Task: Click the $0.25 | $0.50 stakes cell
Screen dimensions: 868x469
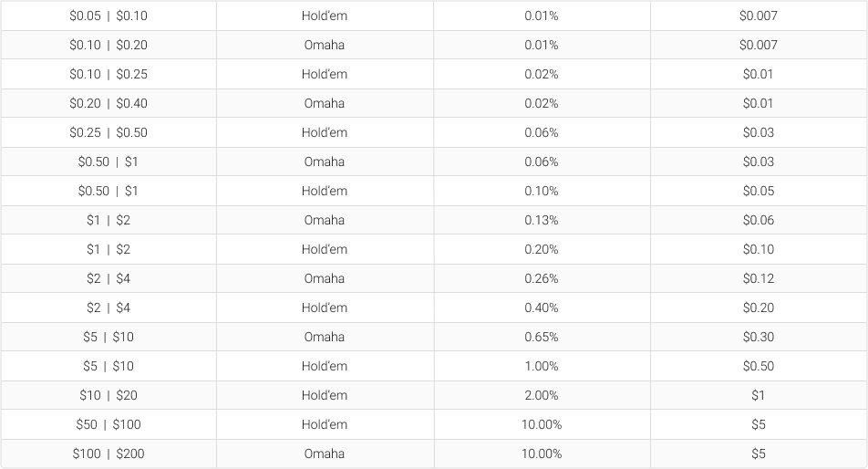Action: click(x=108, y=132)
